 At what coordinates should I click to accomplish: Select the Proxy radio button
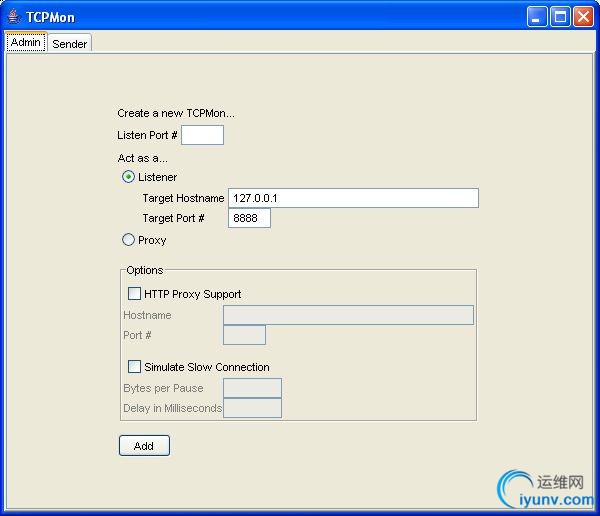(x=128, y=240)
